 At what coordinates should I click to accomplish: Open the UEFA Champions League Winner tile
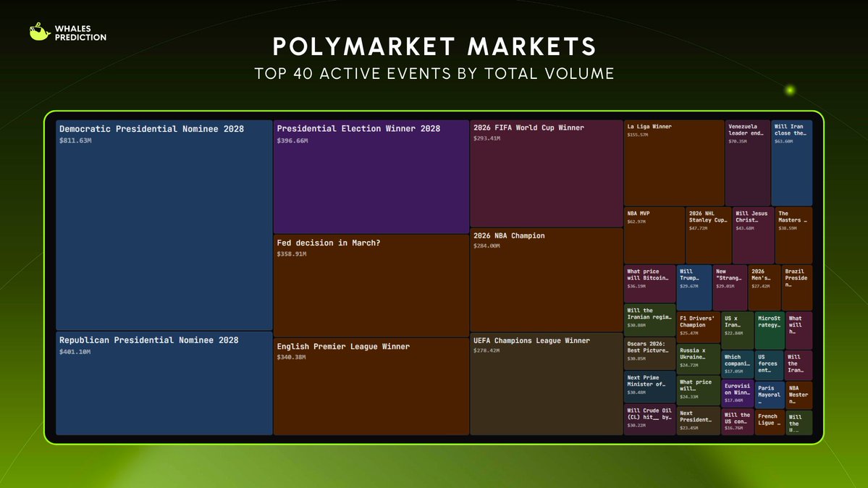pos(547,384)
